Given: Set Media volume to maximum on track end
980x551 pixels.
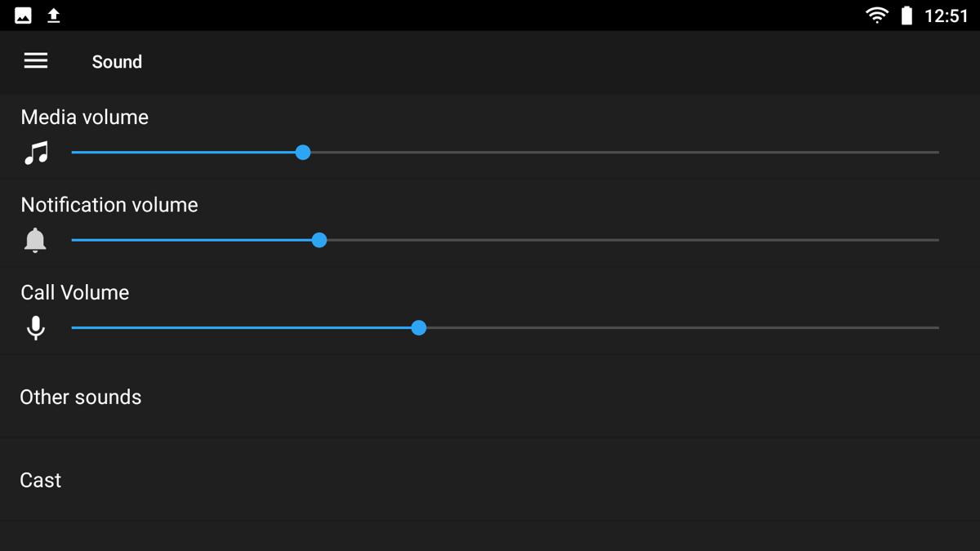Looking at the screenshot, I should (938, 153).
